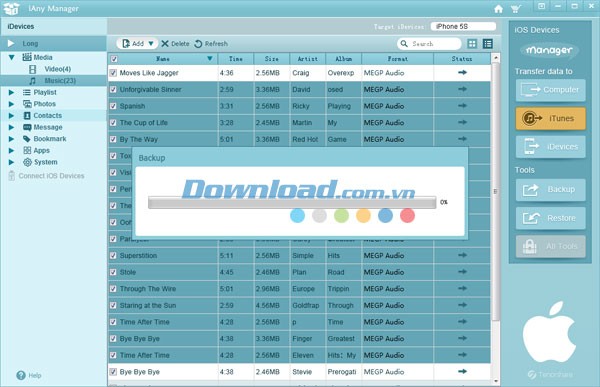Click the status arrow on Superstition row
Screen dimensions: 600x387
pyautogui.click(x=462, y=255)
